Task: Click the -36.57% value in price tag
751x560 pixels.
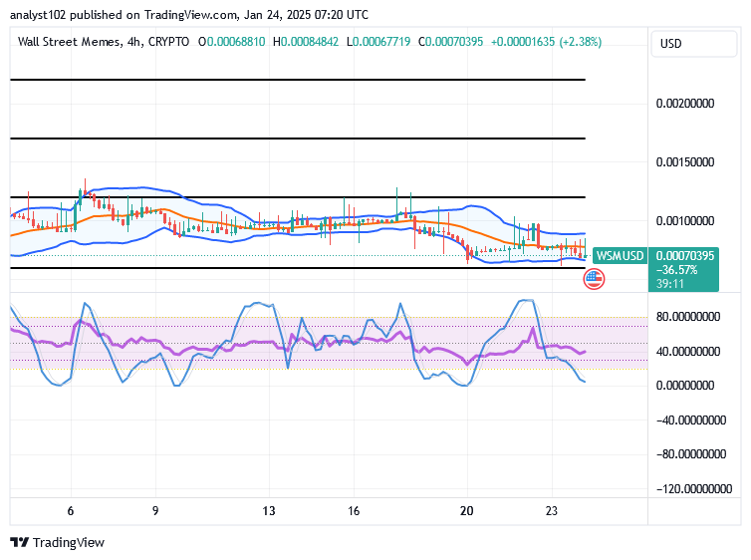Action: [676, 270]
